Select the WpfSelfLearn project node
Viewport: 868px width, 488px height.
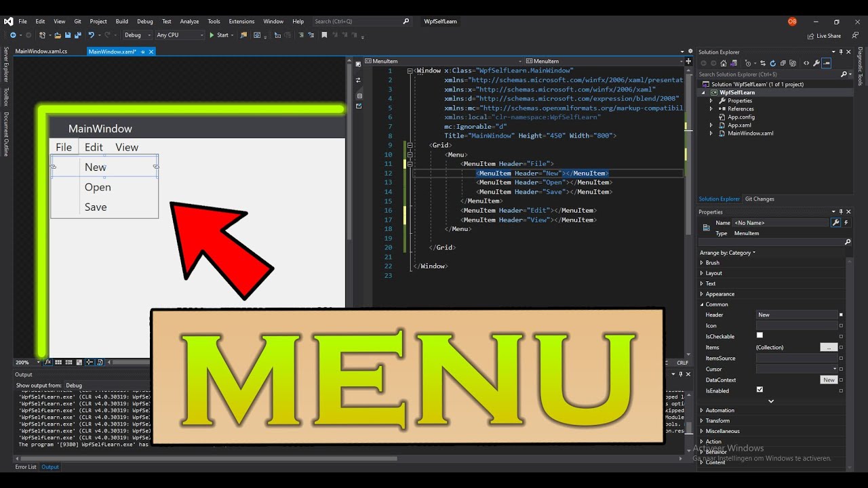tap(737, 92)
